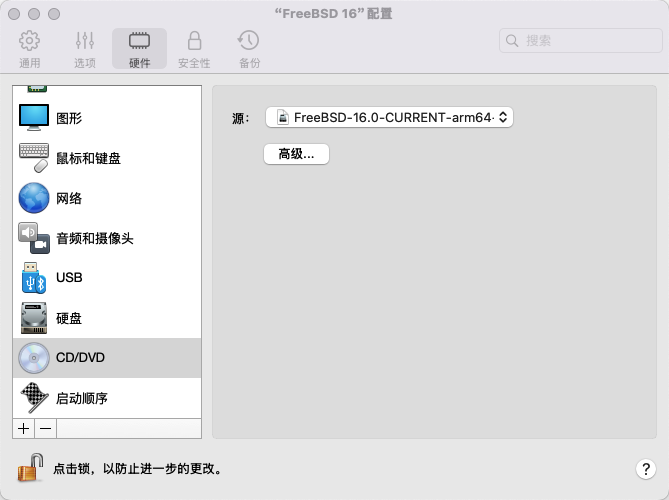
Task: Select the 鼠标和键盘 label in list
Action: click(88, 158)
